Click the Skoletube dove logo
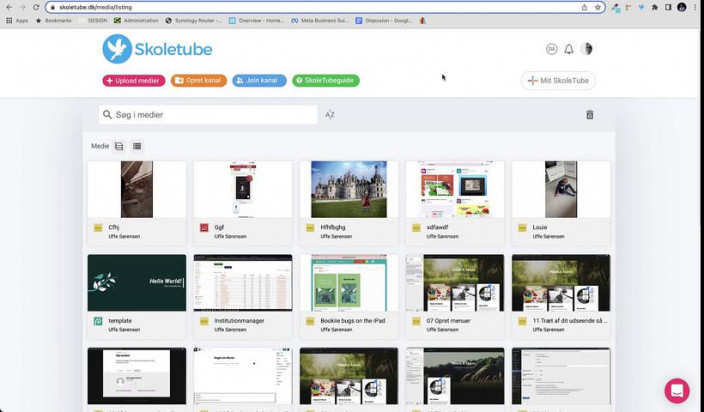This screenshot has height=412, width=704. 118,49
